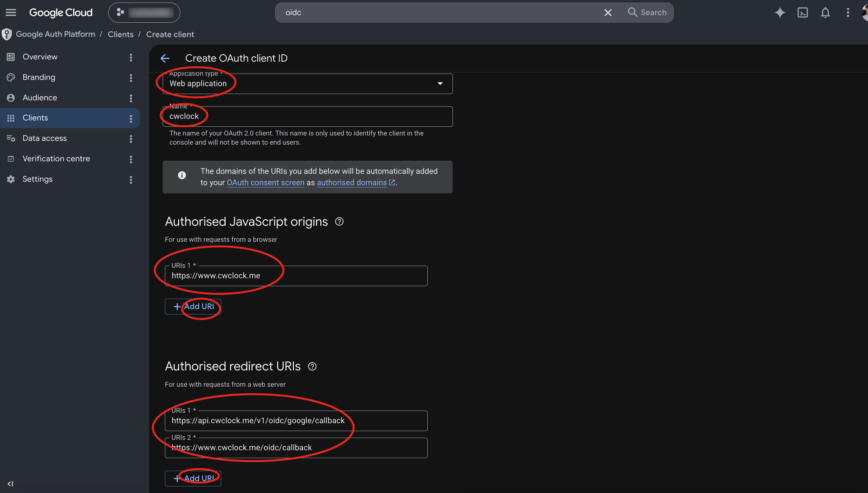Open OAuth consent screen link
Image resolution: width=868 pixels, height=493 pixels.
tap(265, 182)
